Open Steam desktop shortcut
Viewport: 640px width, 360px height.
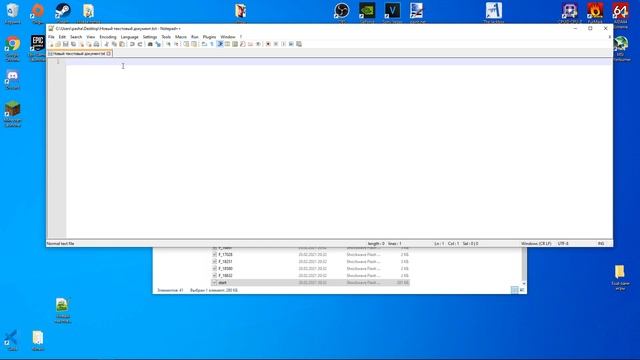[62, 12]
